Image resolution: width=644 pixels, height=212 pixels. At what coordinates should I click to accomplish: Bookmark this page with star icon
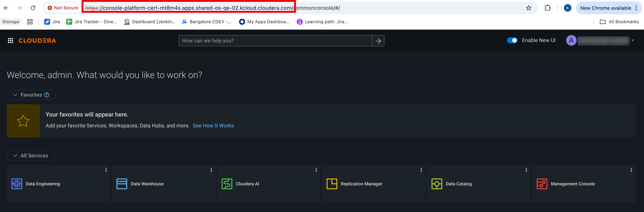pyautogui.click(x=529, y=8)
